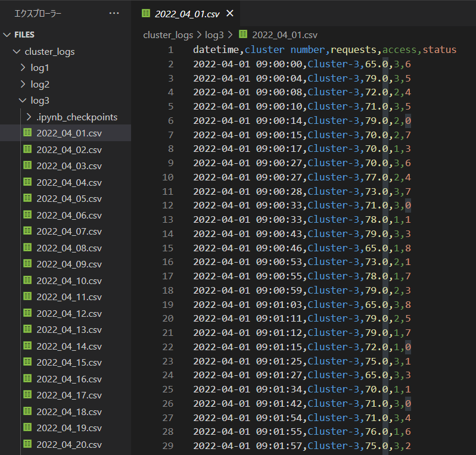
Task: Click timestamp 2022-04-01 09:01:15 on line 22
Action: coord(248,347)
